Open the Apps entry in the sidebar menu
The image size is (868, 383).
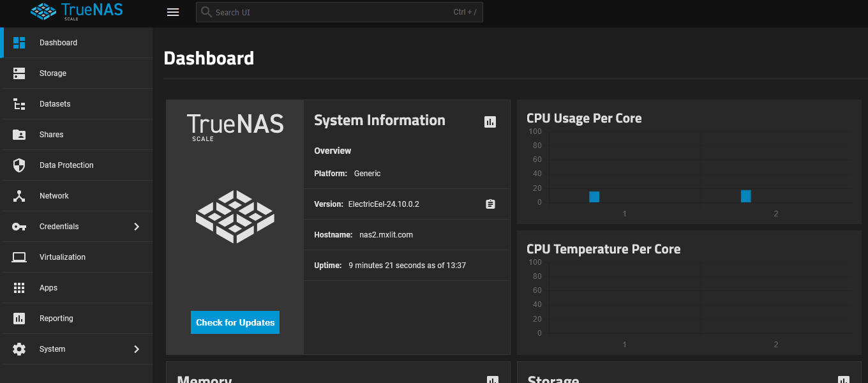coord(49,287)
